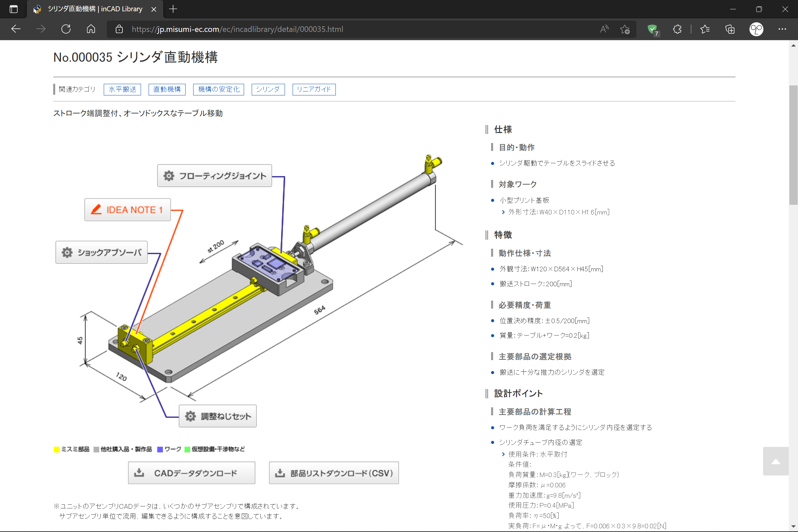798x532 pixels.
Task: Open the リニアガイド category link
Action: 314,89
